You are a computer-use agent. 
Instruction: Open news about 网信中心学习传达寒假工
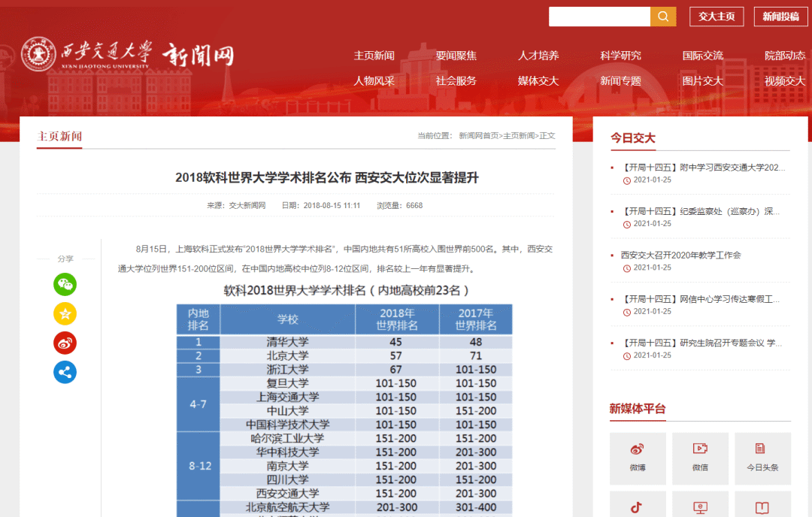[700, 299]
